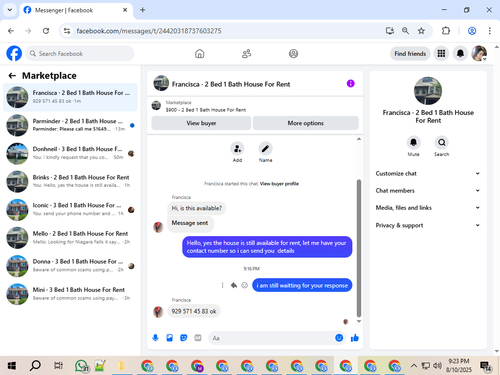Send a thumbs-up like
This screenshot has height=375, width=500.
tap(355, 338)
